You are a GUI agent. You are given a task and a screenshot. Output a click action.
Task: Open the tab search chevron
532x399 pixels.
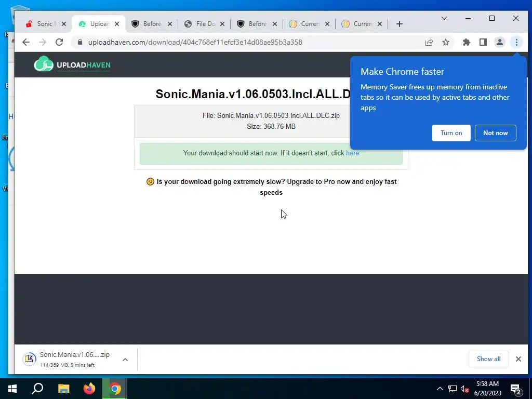pyautogui.click(x=444, y=18)
